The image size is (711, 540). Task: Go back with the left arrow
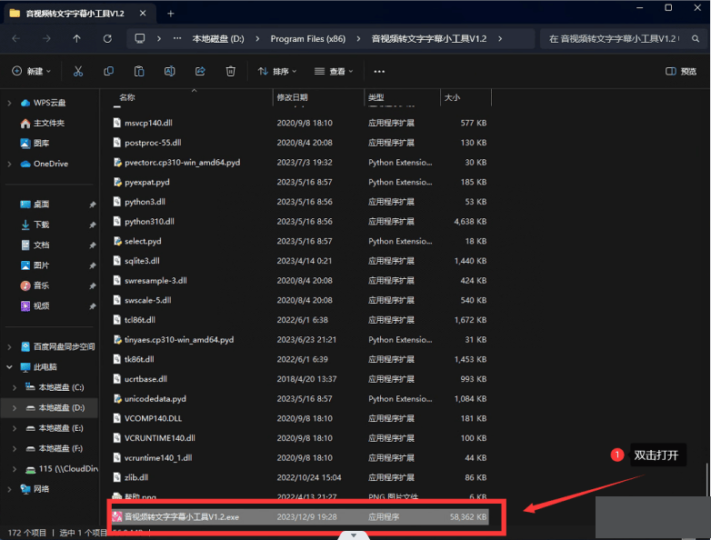(16, 39)
